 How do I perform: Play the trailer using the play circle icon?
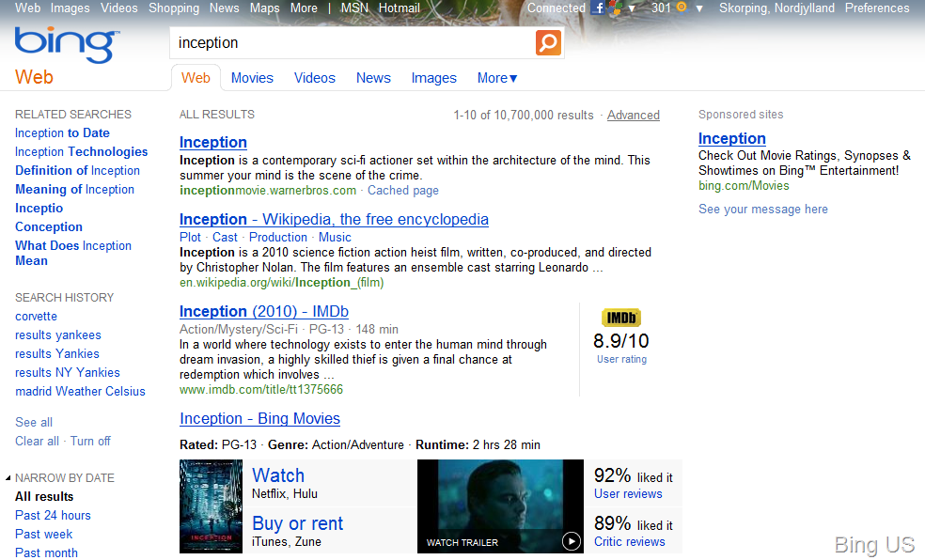pyautogui.click(x=571, y=540)
